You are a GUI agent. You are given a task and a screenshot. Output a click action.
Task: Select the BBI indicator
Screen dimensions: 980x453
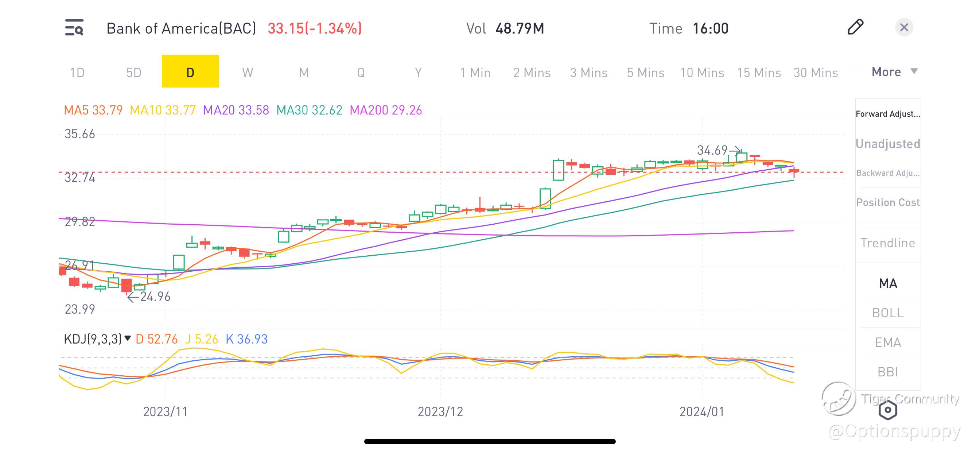pyautogui.click(x=887, y=372)
